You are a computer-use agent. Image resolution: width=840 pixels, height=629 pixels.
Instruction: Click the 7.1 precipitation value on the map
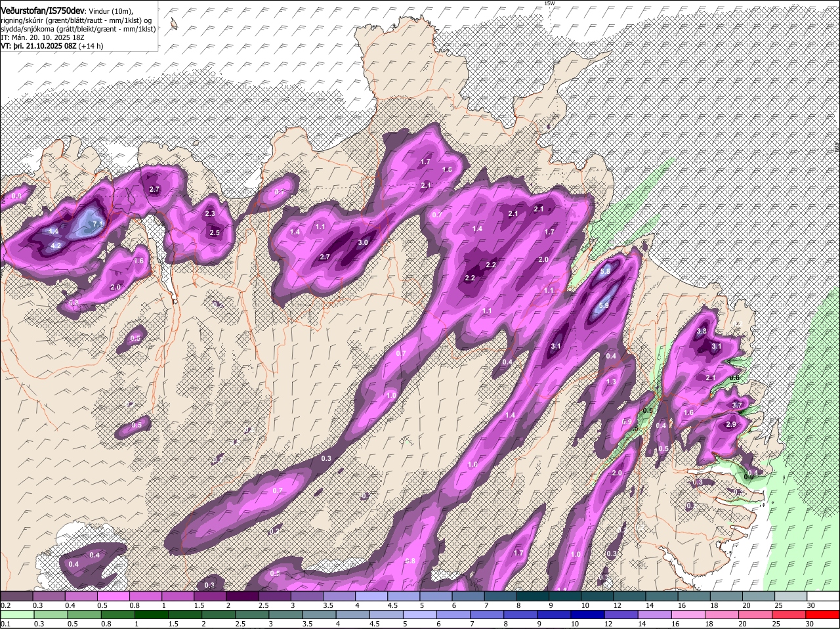tap(98, 225)
